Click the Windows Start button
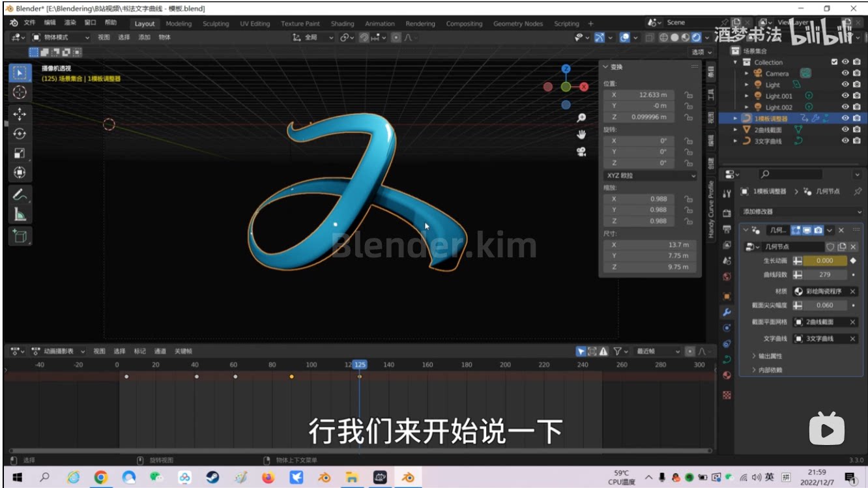The width and height of the screenshot is (868, 488). [x=17, y=478]
